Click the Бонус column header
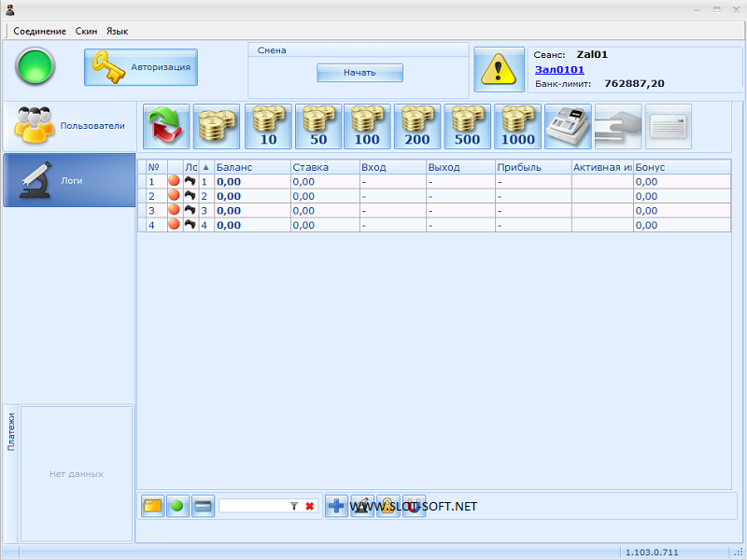The width and height of the screenshot is (747, 560). (x=682, y=167)
